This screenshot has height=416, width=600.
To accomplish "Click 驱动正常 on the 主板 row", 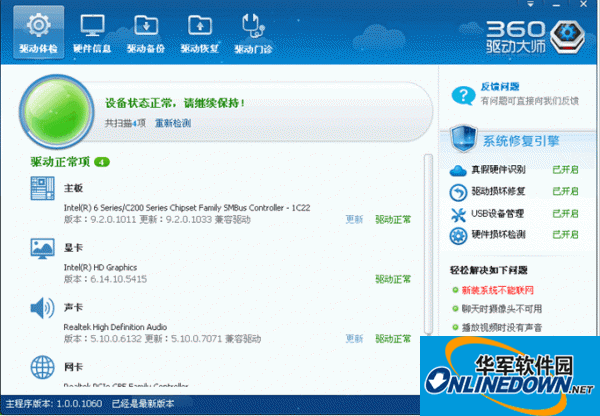I will coord(393,219).
